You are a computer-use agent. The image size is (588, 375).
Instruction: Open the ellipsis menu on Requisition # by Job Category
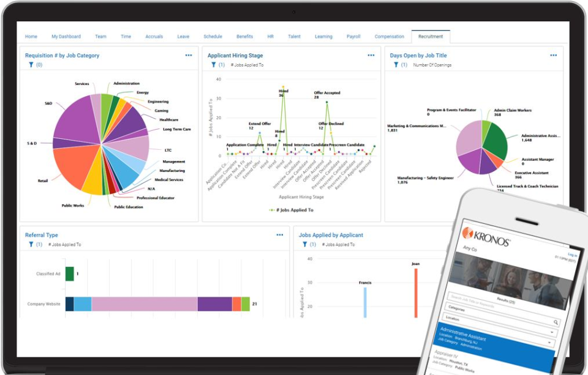click(189, 55)
